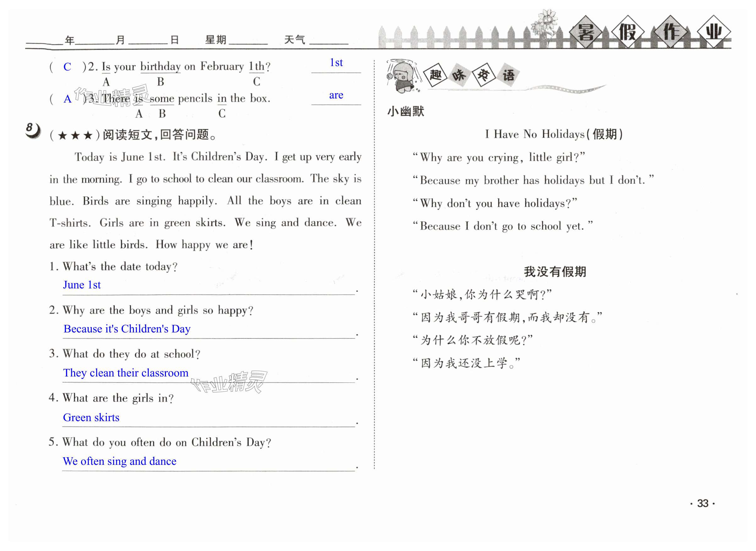Click the moon icon numbered 8

pyautogui.click(x=33, y=130)
